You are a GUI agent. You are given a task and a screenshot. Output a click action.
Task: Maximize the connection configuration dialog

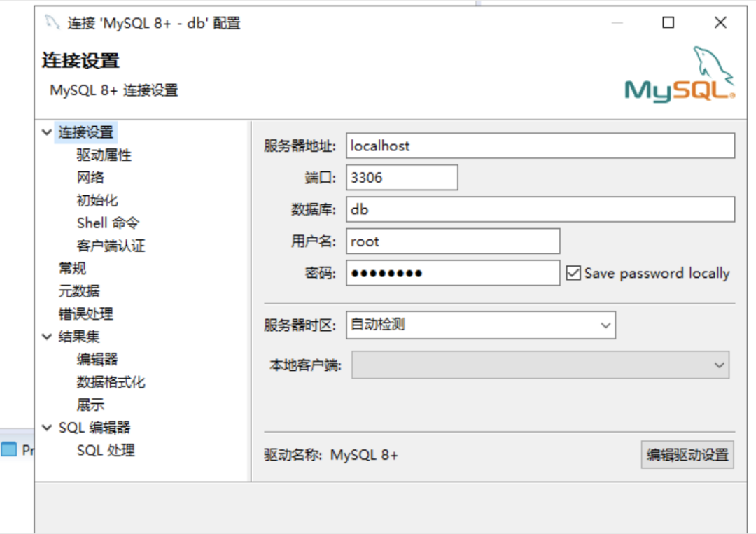[668, 22]
